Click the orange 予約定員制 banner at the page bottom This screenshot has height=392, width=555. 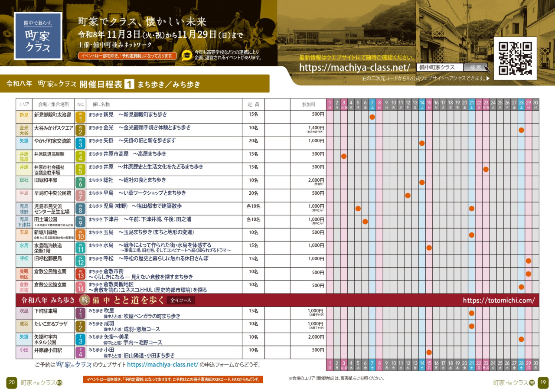[173, 379]
